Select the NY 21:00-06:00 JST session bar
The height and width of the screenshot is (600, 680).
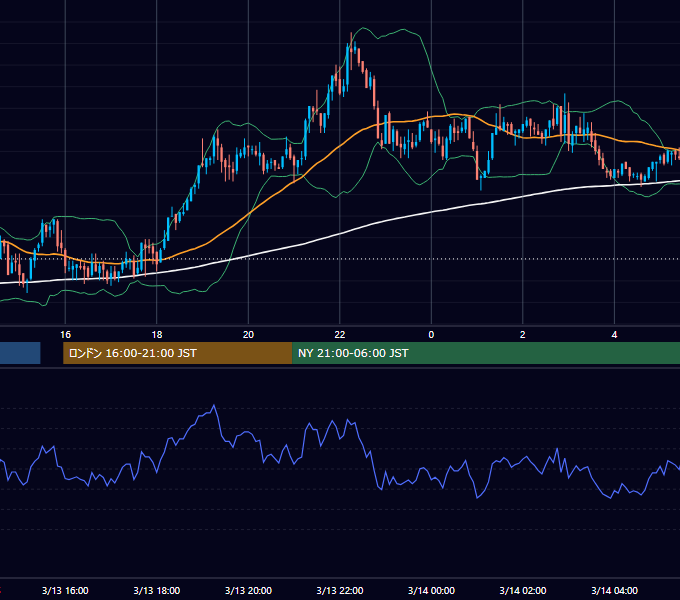pos(486,353)
